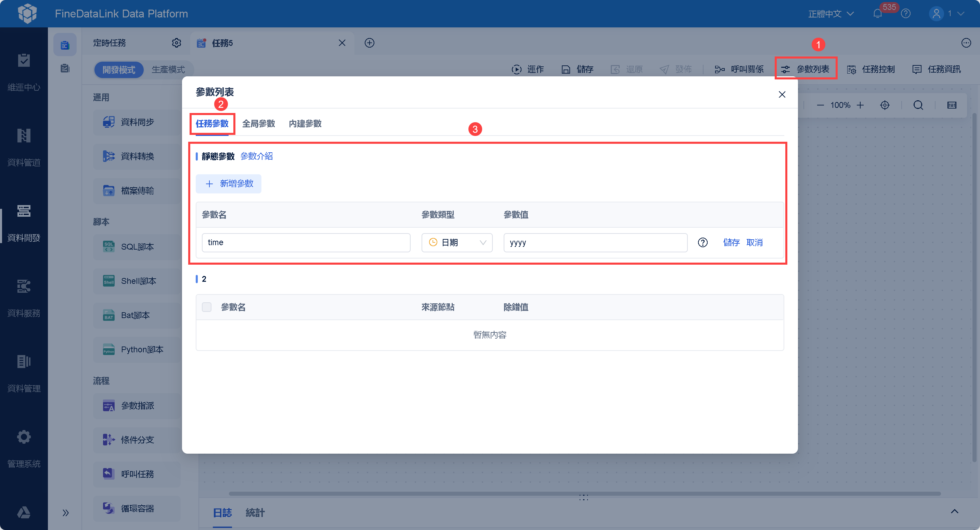The height and width of the screenshot is (530, 980).
Task: Click the canvas search magnifier icon
Action: point(918,105)
